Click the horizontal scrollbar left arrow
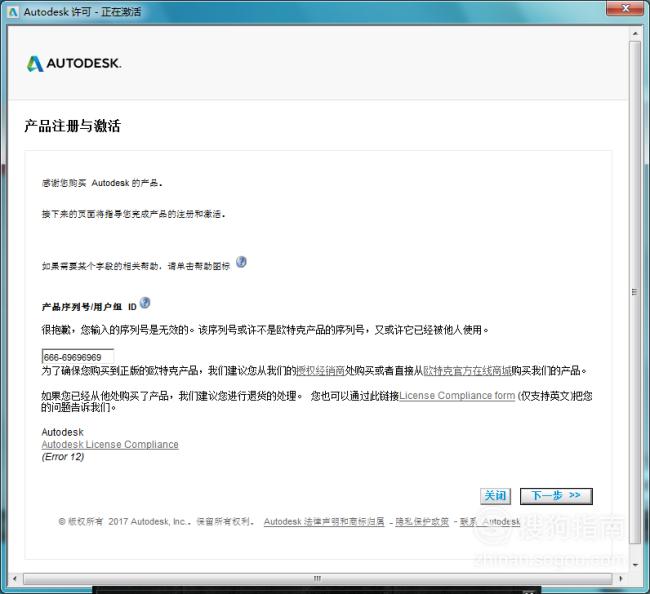The image size is (650, 594). click(x=15, y=579)
